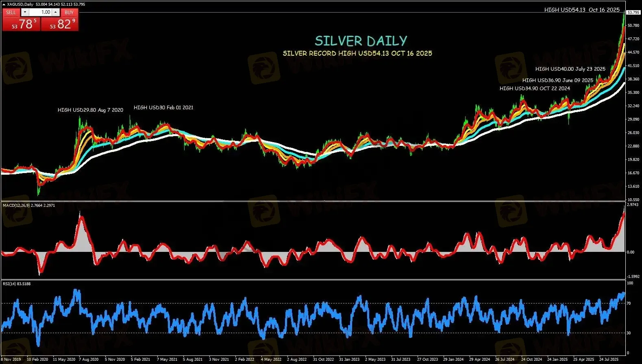Click the 13.610 price axis value
Screen dimensions: 642x364
tap(633, 186)
